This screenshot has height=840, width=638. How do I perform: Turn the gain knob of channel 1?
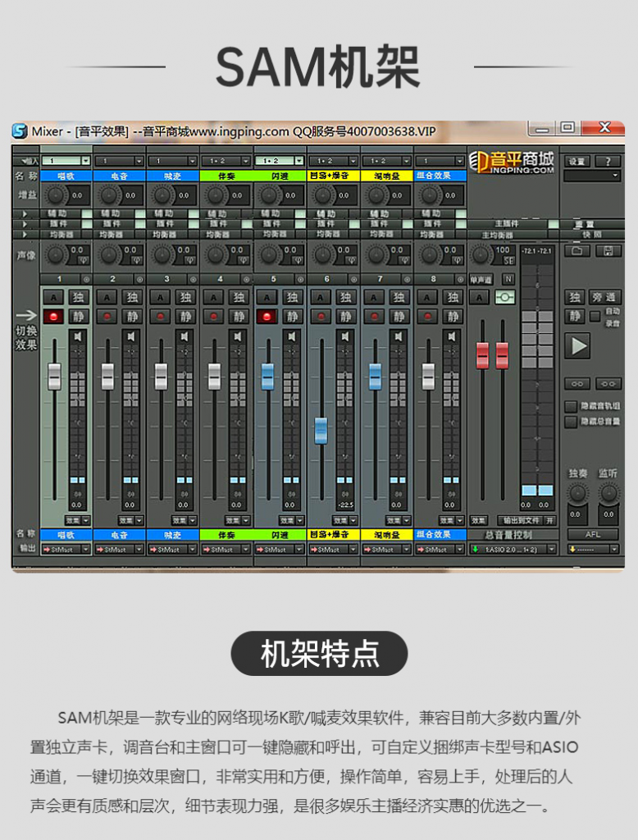pyautogui.click(x=55, y=195)
